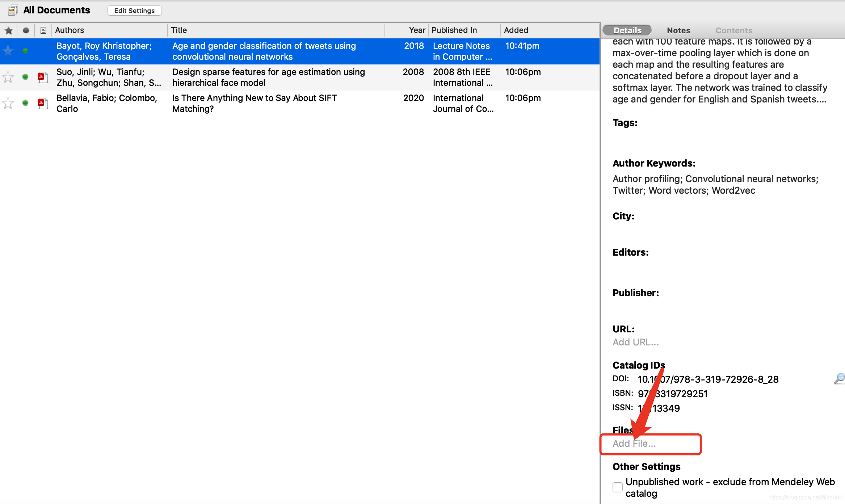The width and height of the screenshot is (845, 504).
Task: Select the 'Age and gender classification of tweets' title
Action: (264, 51)
